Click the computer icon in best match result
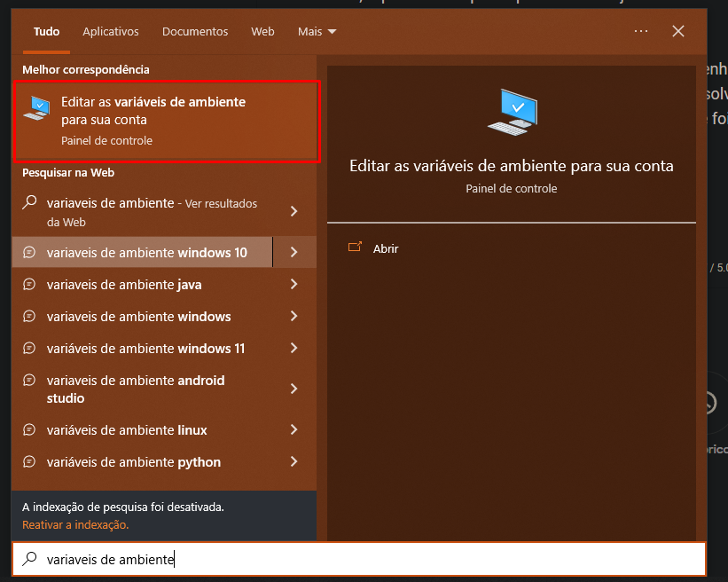 point(37,107)
